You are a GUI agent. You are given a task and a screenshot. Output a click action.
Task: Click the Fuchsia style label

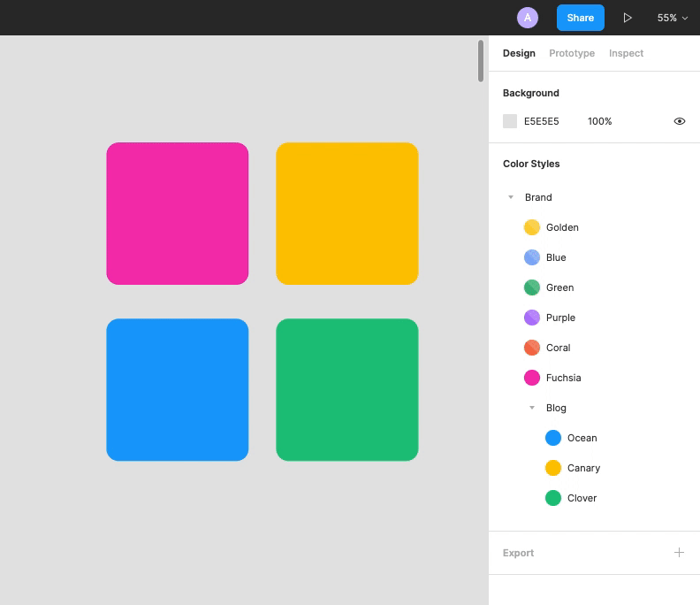563,378
